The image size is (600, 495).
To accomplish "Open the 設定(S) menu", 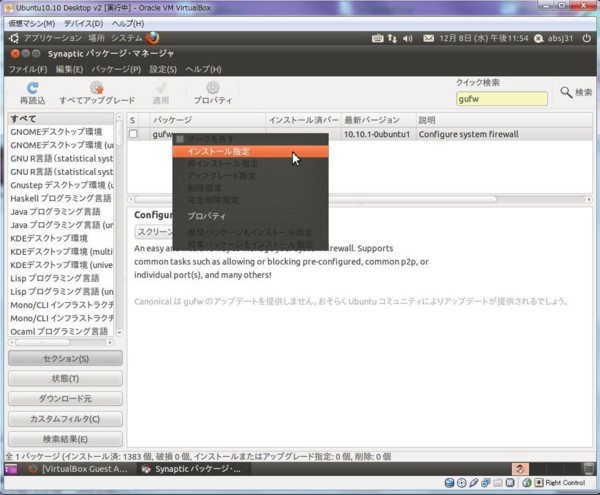I will [163, 69].
